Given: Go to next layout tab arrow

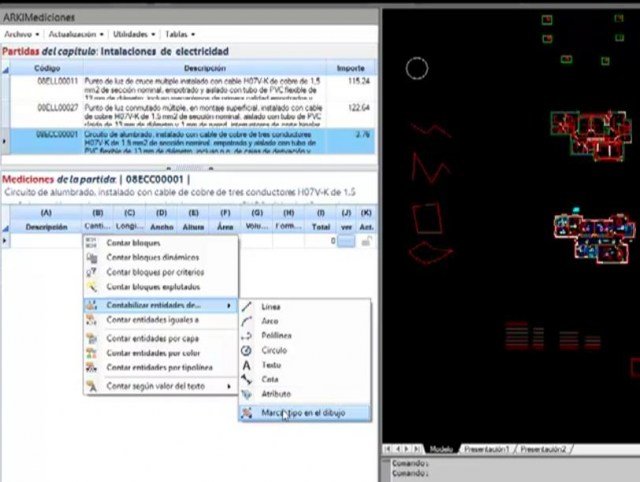Looking at the screenshot, I should point(407,449).
